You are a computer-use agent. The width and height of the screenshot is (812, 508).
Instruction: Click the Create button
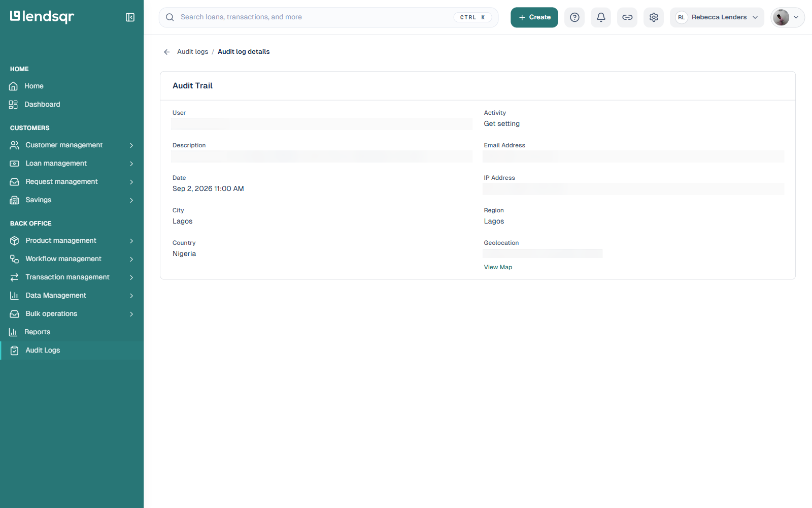point(534,17)
